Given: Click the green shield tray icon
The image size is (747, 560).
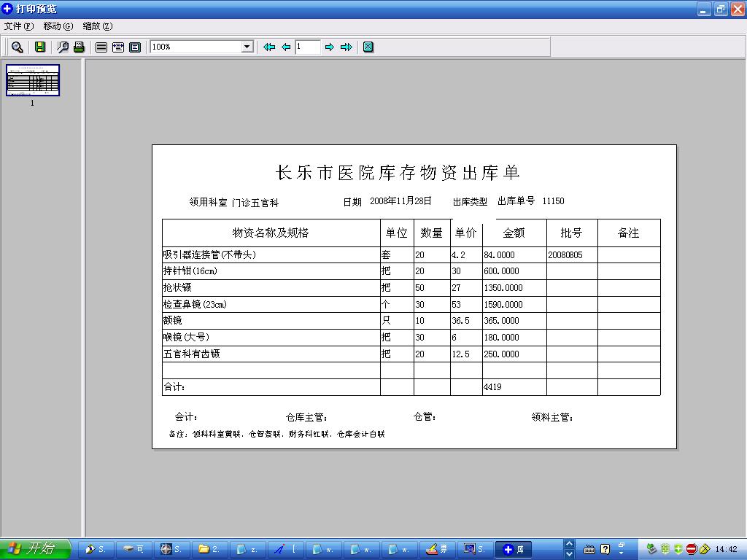Looking at the screenshot, I should [678, 549].
